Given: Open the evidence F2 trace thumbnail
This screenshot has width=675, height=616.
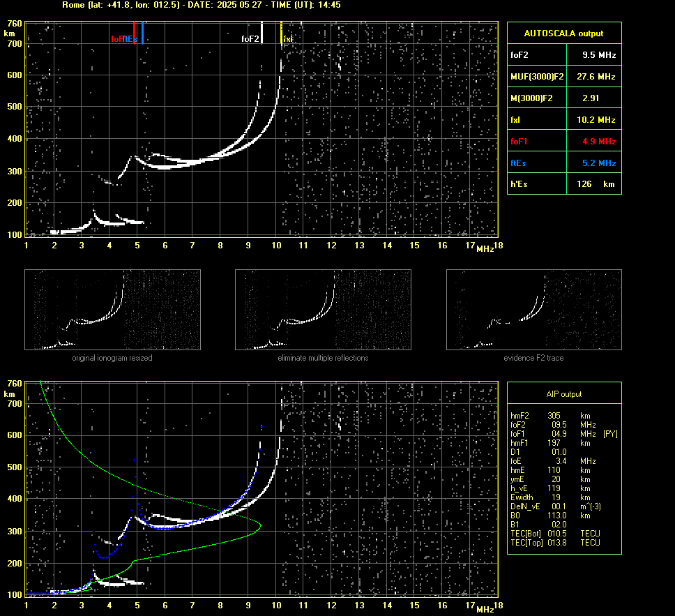Looking at the screenshot, I should (534, 310).
